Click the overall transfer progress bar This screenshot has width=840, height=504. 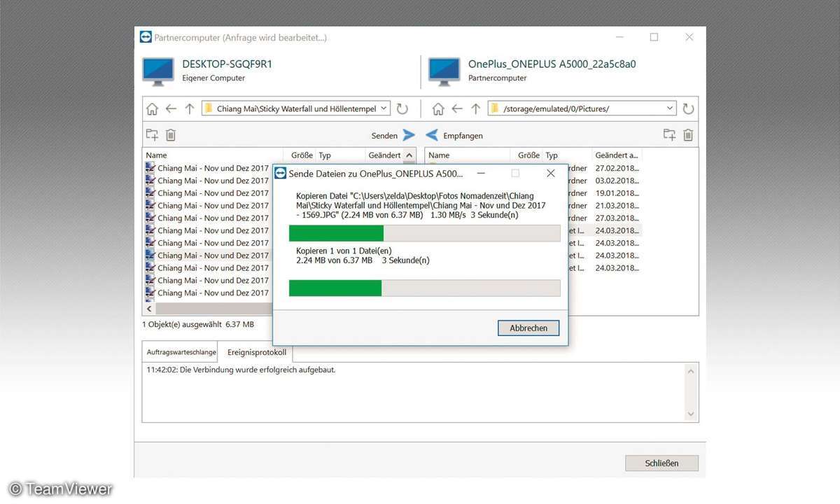[x=425, y=288]
